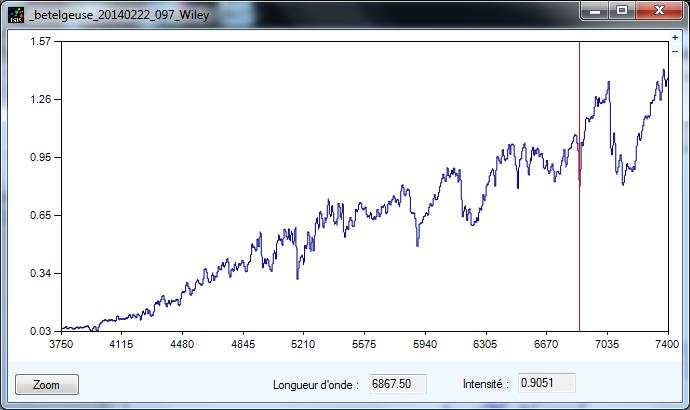Click the minus icon to decrease vertical scale
Image resolution: width=690 pixels, height=410 pixels.
[675, 50]
